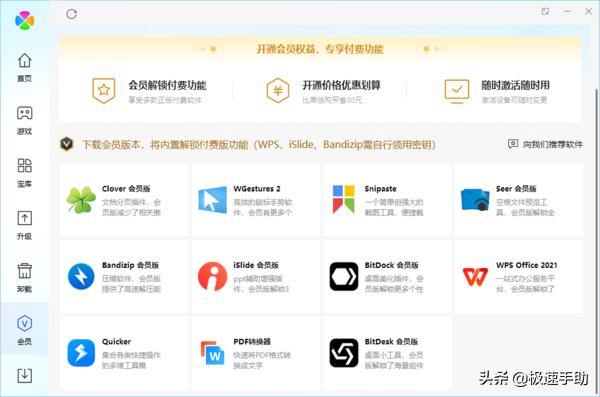Open the WGestures 2 title
Viewport: 600px width, 397px height.
257,189
